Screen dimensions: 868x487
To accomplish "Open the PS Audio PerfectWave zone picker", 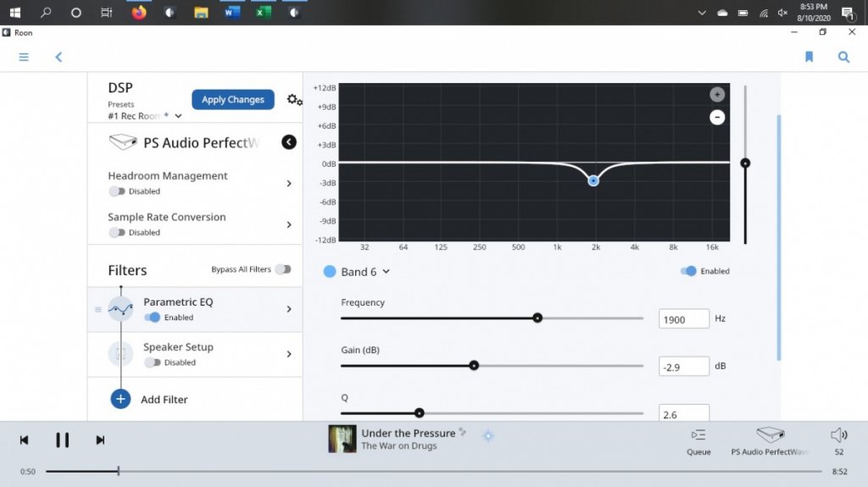I will 770,441.
